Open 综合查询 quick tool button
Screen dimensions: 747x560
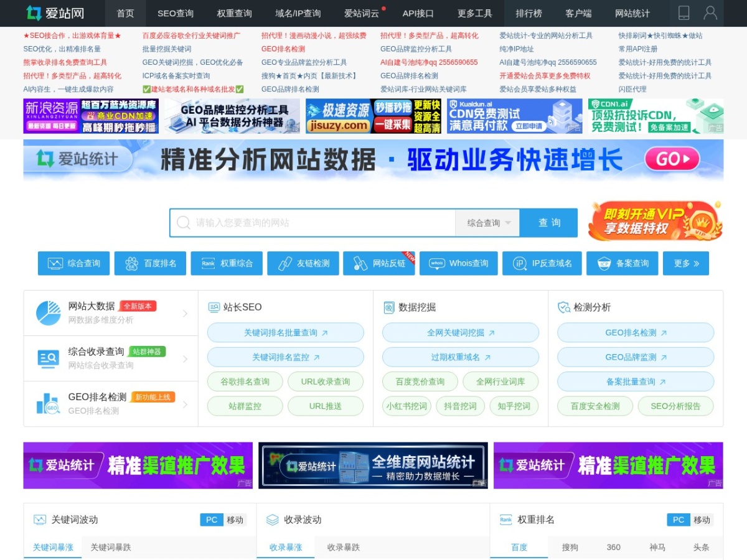tap(73, 263)
